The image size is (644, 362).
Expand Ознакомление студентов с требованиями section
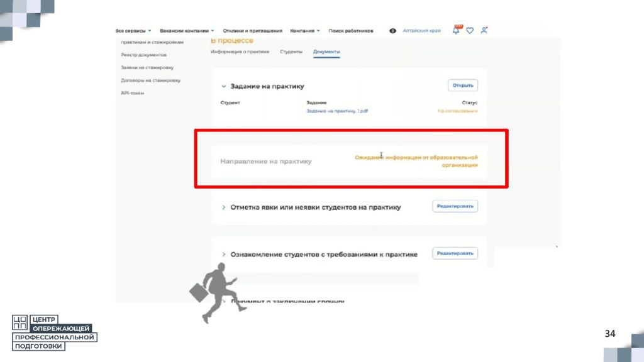[224, 255]
